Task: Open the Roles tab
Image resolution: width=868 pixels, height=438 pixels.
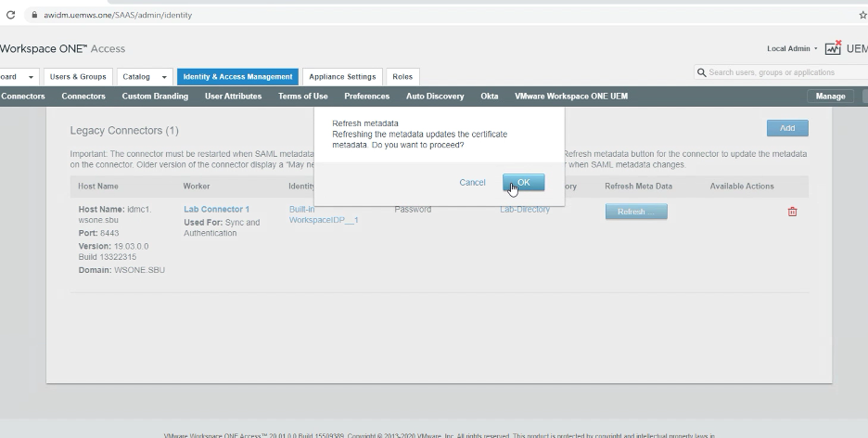Action: click(402, 77)
